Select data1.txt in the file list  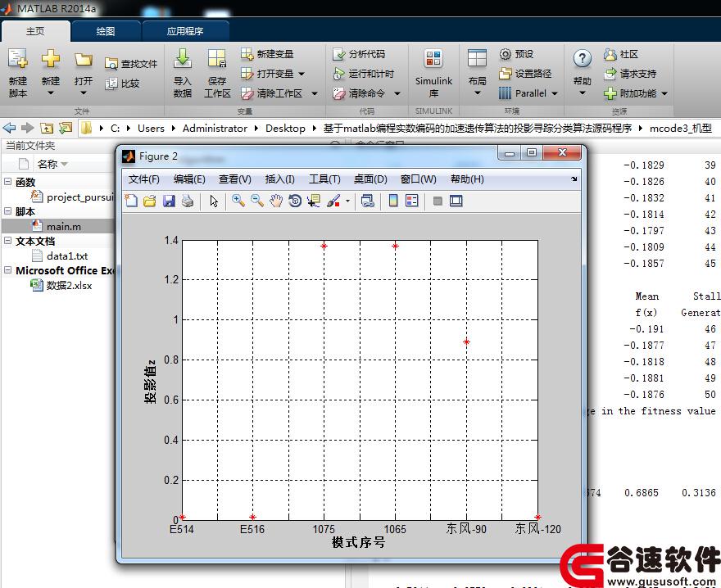click(67, 256)
